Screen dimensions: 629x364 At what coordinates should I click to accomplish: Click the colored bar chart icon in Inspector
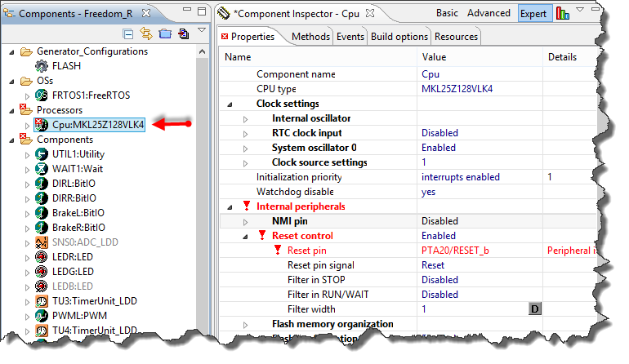563,14
